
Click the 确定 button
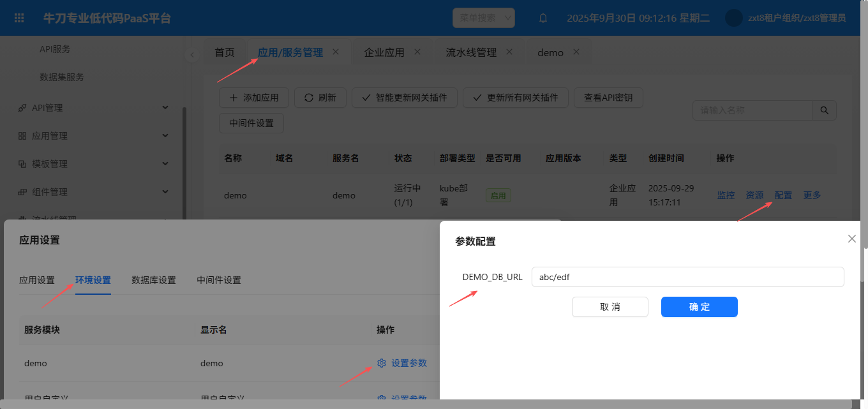coord(699,307)
